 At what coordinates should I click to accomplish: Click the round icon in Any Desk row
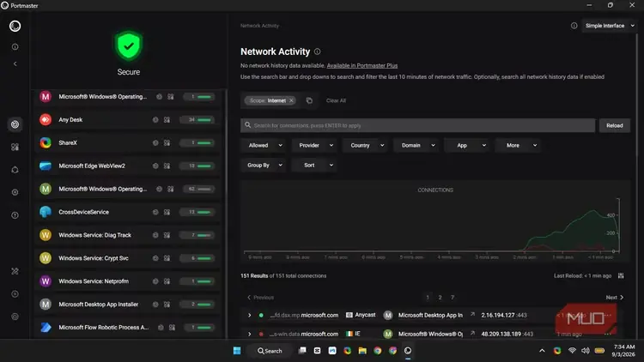[x=155, y=120]
